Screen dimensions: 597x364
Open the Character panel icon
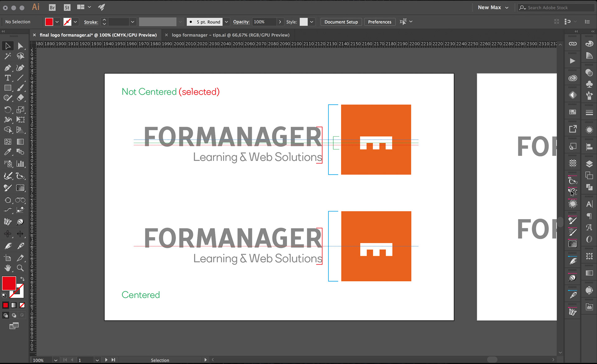click(x=589, y=204)
